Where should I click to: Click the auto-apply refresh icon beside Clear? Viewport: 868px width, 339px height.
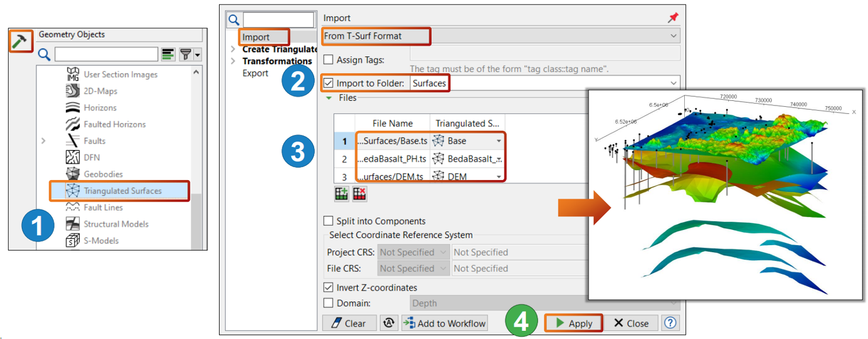388,323
